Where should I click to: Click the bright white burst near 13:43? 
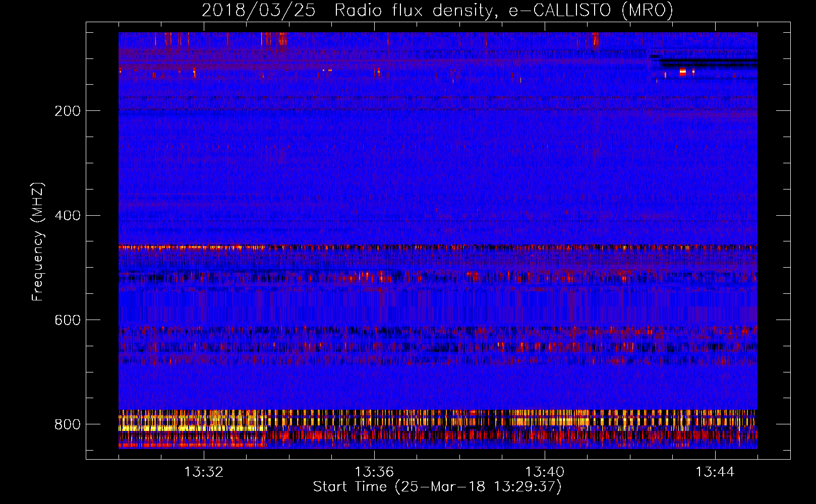coord(682,72)
